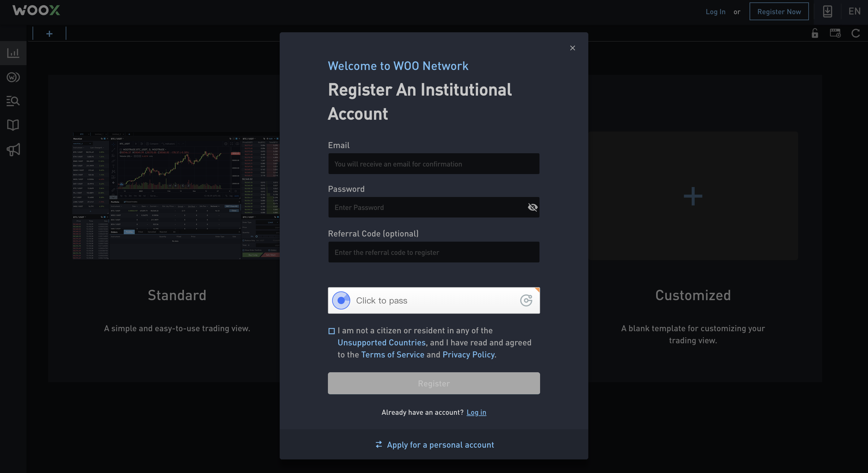Open the open-book guide sidebar icon
Viewport: 868px width, 473px height.
pyautogui.click(x=13, y=125)
